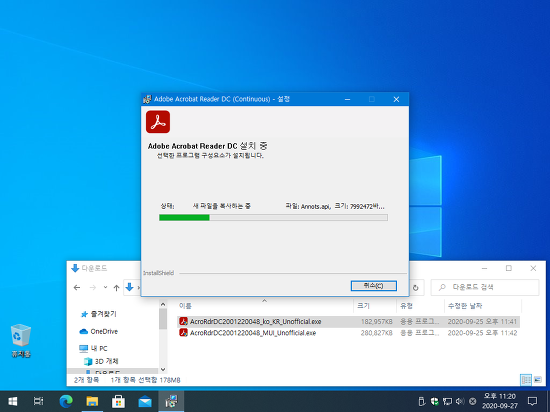Click the magnifier icon in search box
Viewport: 550px width, 412px height.
coord(442,287)
